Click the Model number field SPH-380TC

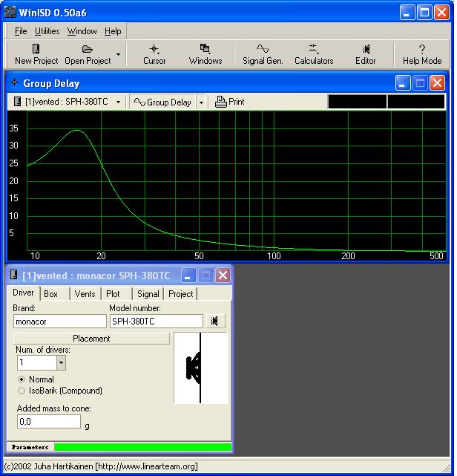157,322
